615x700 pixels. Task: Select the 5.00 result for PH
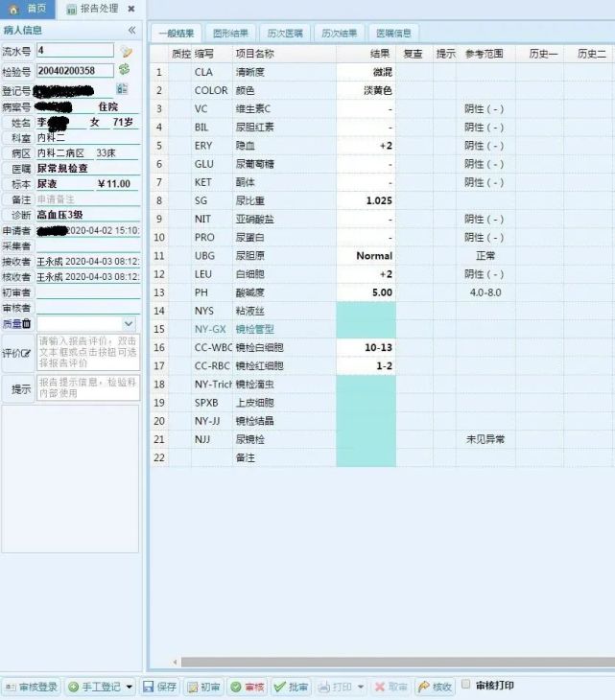tap(366, 292)
